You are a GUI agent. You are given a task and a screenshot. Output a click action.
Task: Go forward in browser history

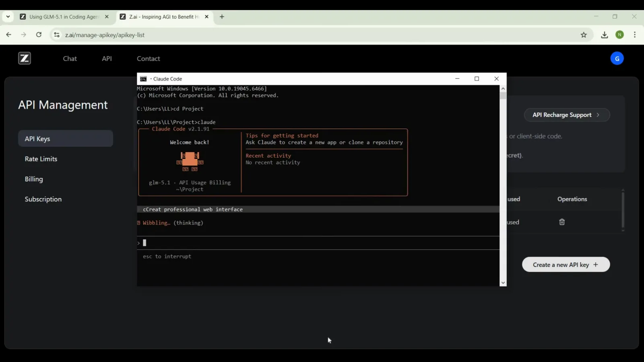pos(24,35)
